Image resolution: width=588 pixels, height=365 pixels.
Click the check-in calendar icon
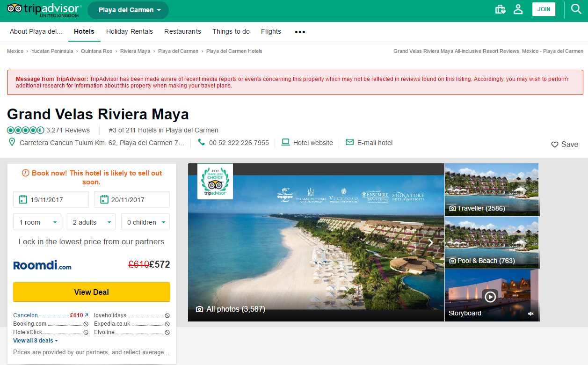click(x=22, y=199)
